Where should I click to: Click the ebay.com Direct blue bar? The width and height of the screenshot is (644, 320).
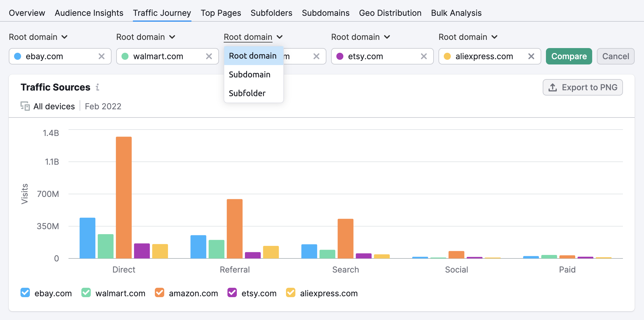pos(88,238)
